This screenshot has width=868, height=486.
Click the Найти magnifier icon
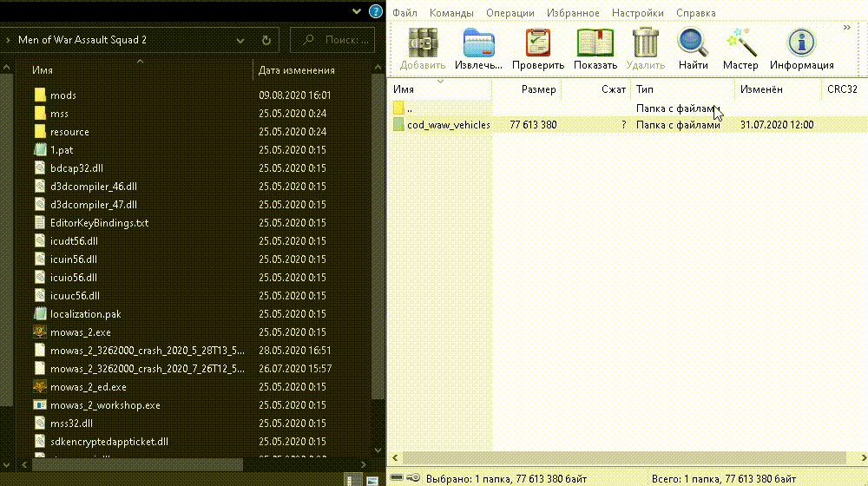(693, 43)
